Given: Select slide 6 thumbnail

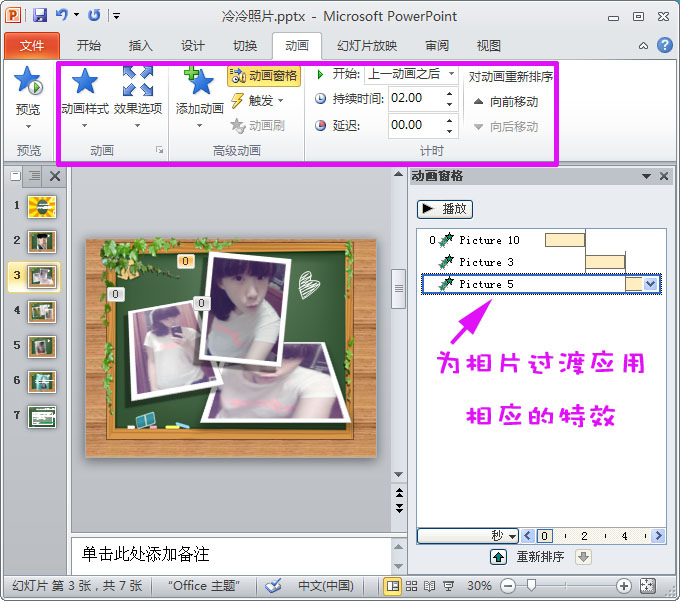Looking at the screenshot, I should pos(42,382).
